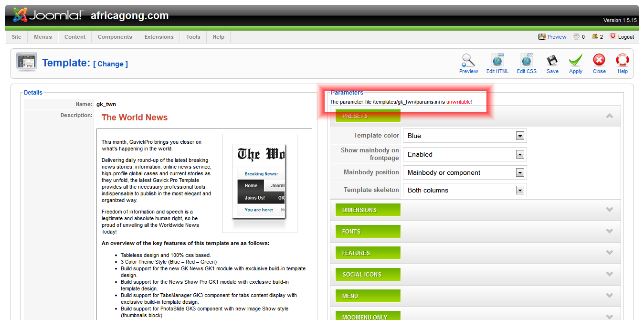Open the Mainbody position dropdown
This screenshot has height=320, width=644.
465,172
